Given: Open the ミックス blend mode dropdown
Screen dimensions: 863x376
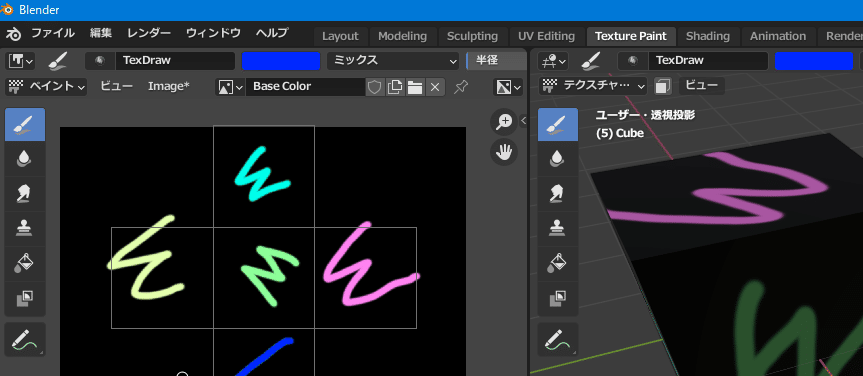Looking at the screenshot, I should click(x=393, y=61).
